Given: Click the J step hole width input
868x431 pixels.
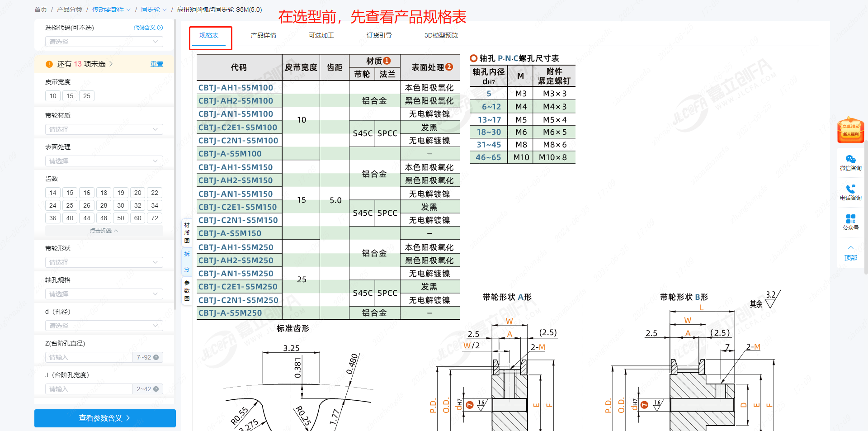Looking at the screenshot, I should click(89, 389).
